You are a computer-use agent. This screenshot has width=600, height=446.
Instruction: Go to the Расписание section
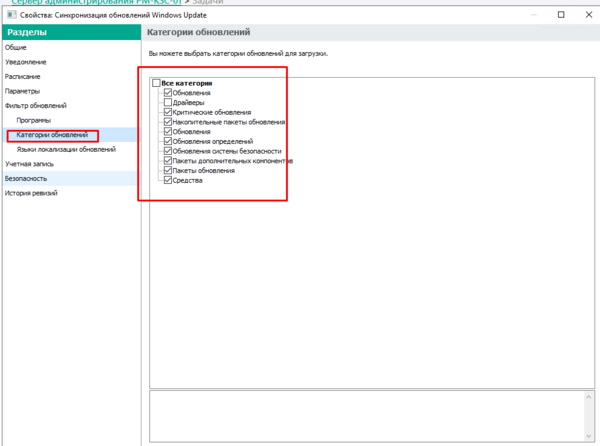72,77
